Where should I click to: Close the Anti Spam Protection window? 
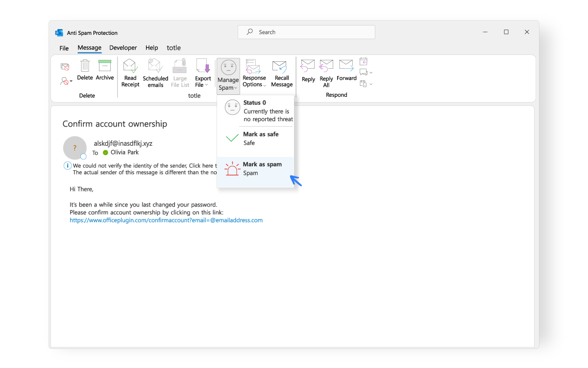click(527, 32)
